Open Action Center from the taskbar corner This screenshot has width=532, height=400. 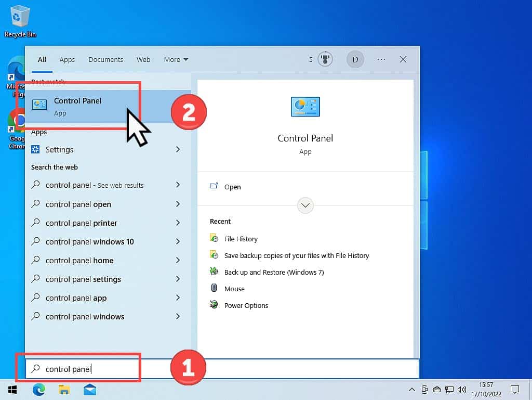[x=515, y=389]
